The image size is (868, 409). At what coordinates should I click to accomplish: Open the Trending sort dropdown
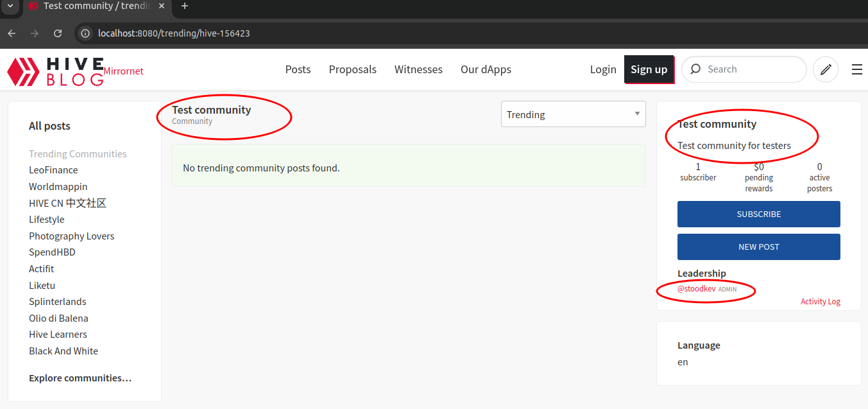[573, 114]
